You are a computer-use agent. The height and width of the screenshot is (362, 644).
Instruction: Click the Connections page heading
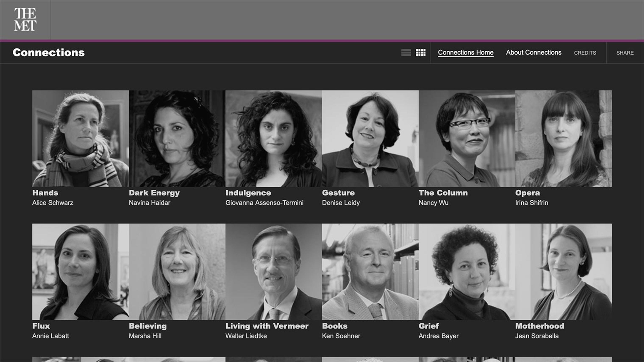pyautogui.click(x=49, y=52)
